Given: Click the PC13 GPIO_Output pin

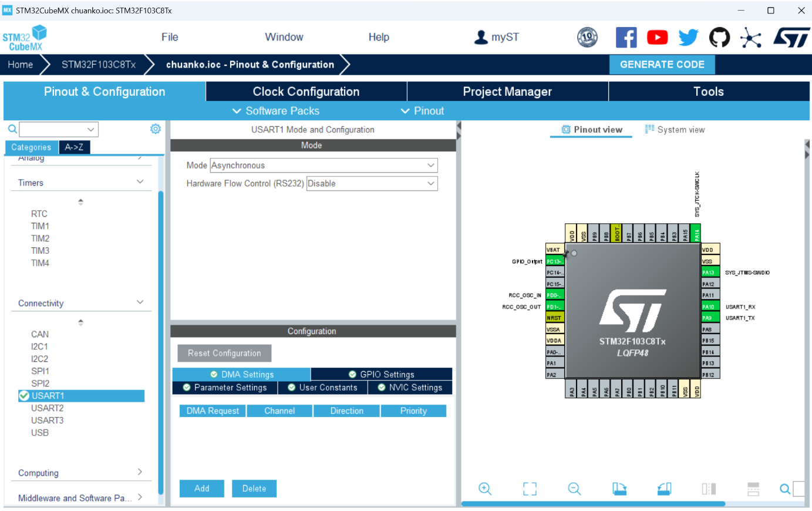Looking at the screenshot, I should click(x=555, y=261).
